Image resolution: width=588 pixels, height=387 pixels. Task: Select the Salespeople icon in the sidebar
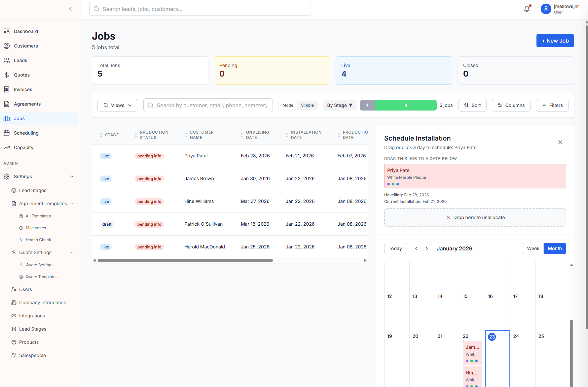14,355
